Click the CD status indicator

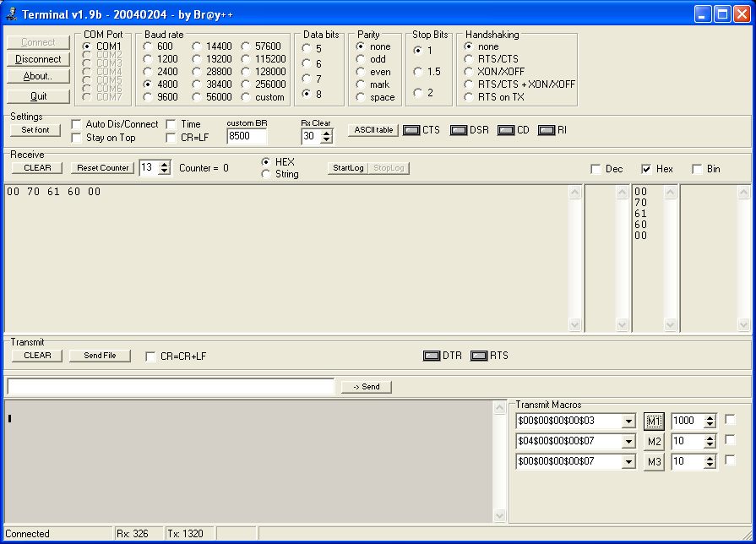(506, 130)
